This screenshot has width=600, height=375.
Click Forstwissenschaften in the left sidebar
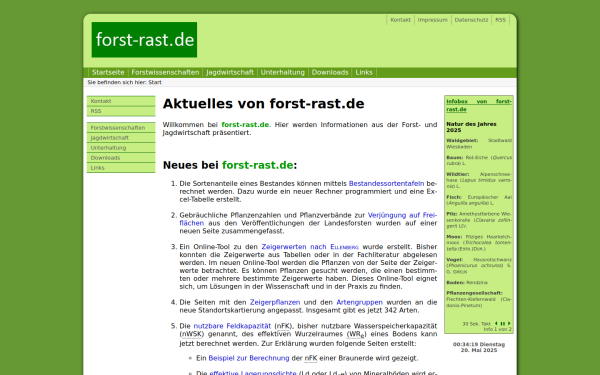pyautogui.click(x=121, y=128)
